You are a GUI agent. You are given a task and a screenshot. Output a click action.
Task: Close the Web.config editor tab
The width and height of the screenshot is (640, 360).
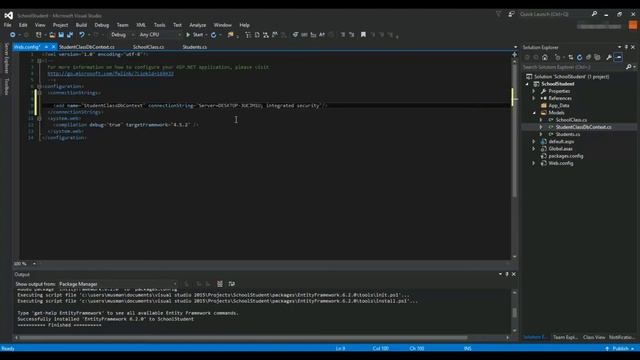click(53, 47)
